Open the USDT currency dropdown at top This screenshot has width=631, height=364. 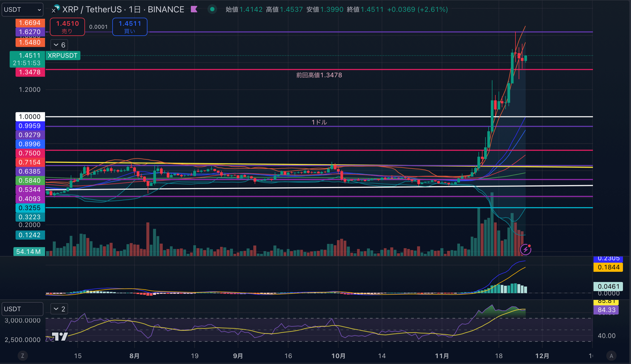(x=23, y=10)
